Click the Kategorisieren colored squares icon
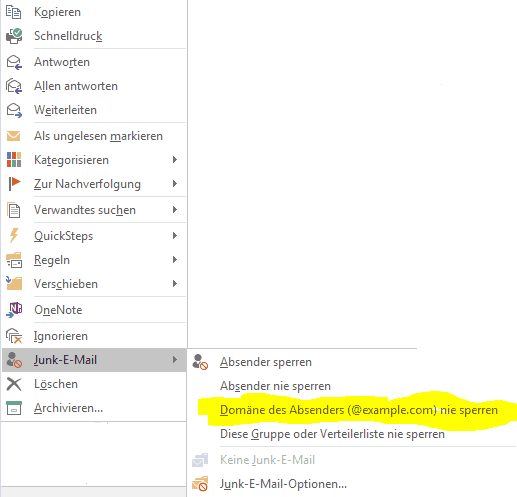 pyautogui.click(x=14, y=160)
